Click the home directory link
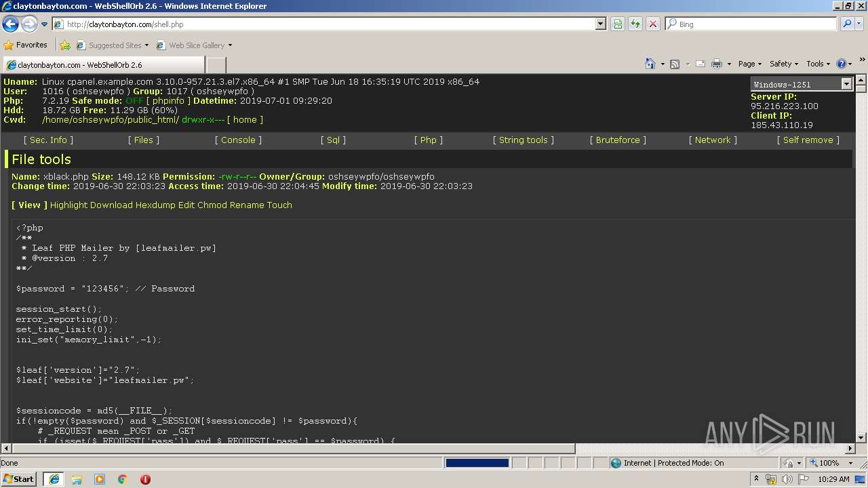 coord(245,119)
